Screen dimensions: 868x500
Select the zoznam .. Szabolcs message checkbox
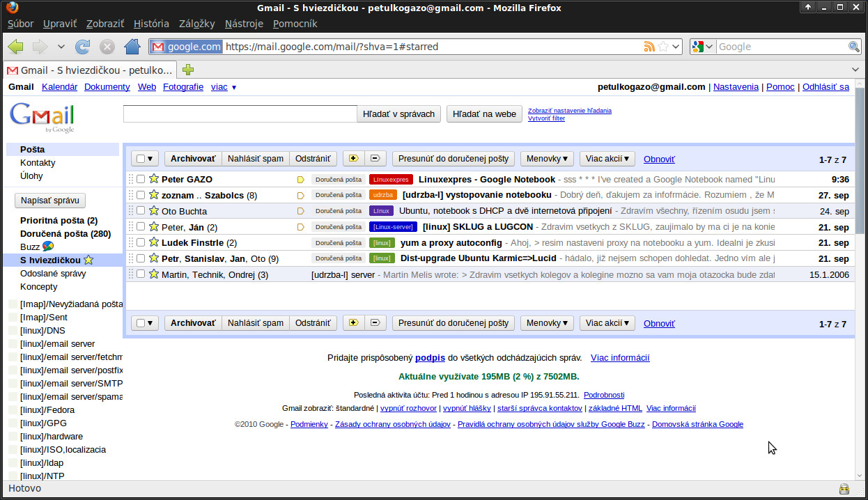(x=141, y=195)
